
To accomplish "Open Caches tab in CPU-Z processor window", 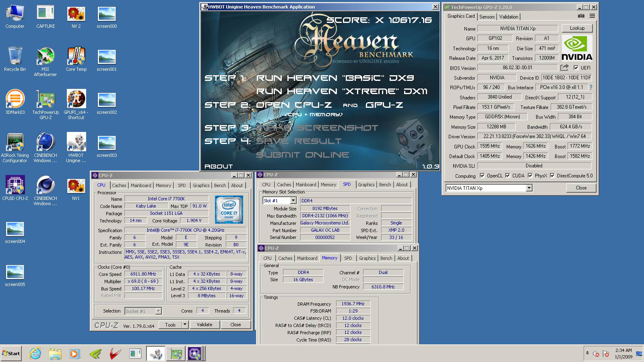I will pyautogui.click(x=119, y=185).
